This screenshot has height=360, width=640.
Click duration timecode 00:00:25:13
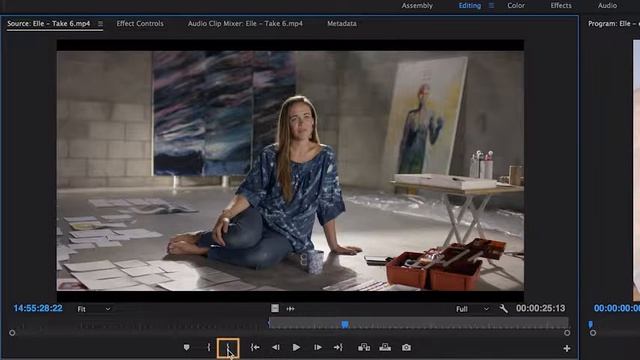[x=540, y=308]
